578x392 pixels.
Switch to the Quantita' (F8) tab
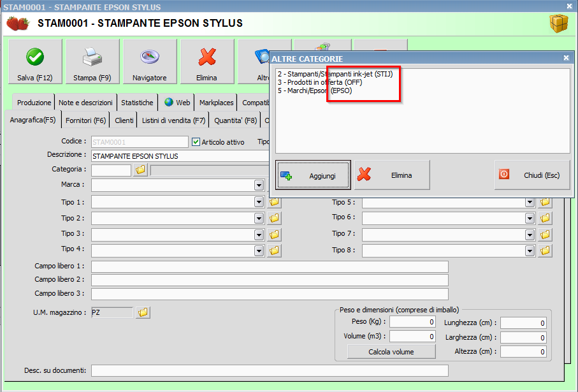pos(236,120)
